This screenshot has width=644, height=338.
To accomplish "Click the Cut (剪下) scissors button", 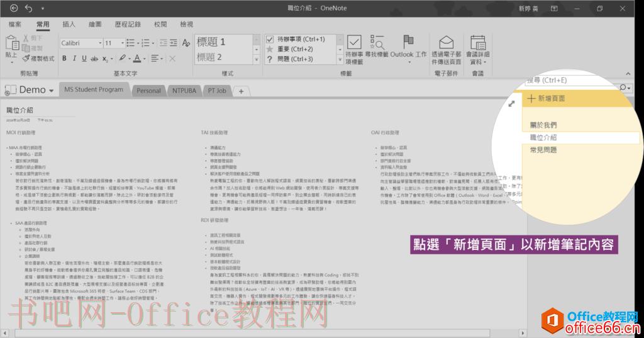I will [33, 38].
